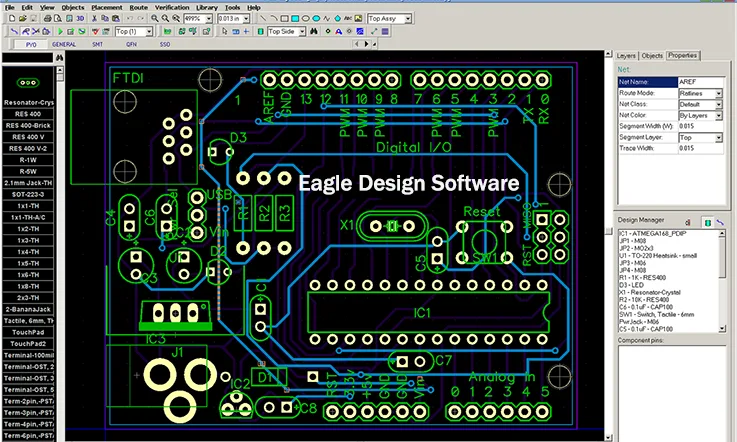The image size is (737, 442).
Task: Open the Route menu
Action: click(138, 7)
